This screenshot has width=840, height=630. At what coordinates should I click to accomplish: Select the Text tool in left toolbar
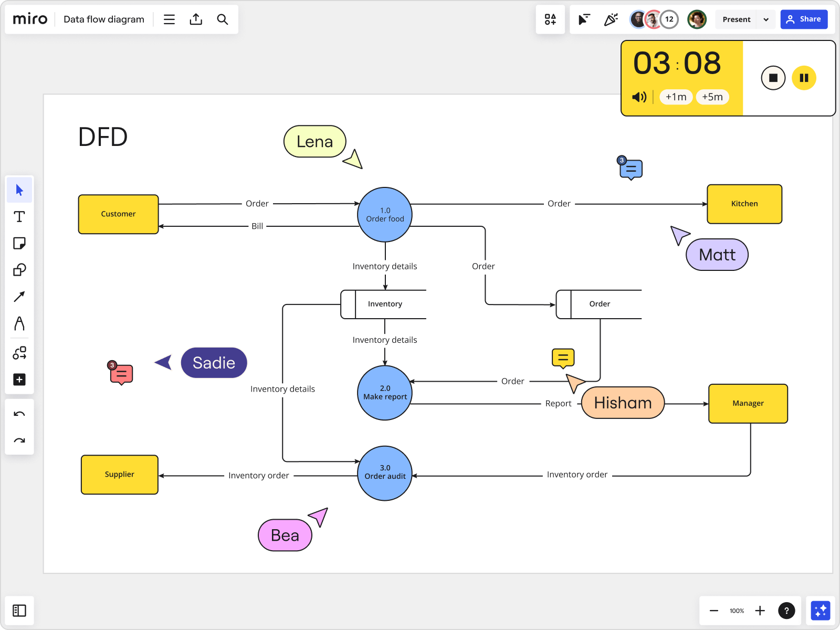19,217
